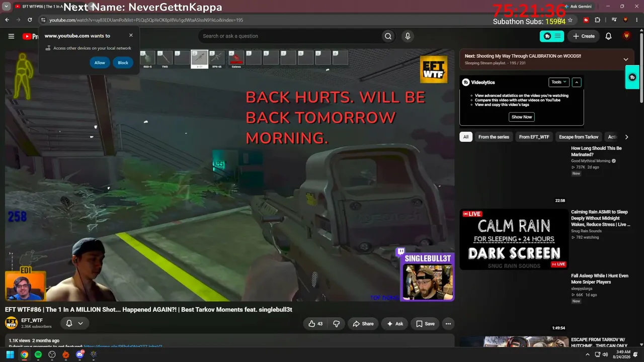Click the Ask button under video

click(x=394, y=324)
